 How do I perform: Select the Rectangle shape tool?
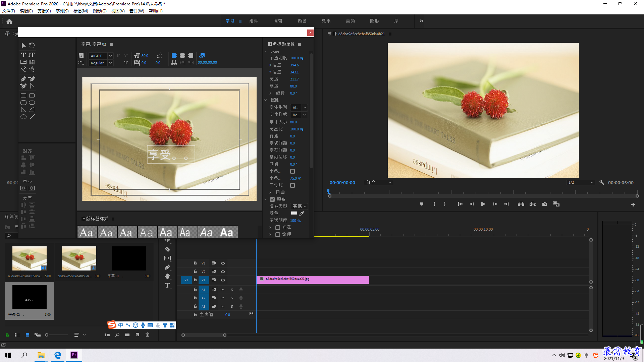(23, 96)
